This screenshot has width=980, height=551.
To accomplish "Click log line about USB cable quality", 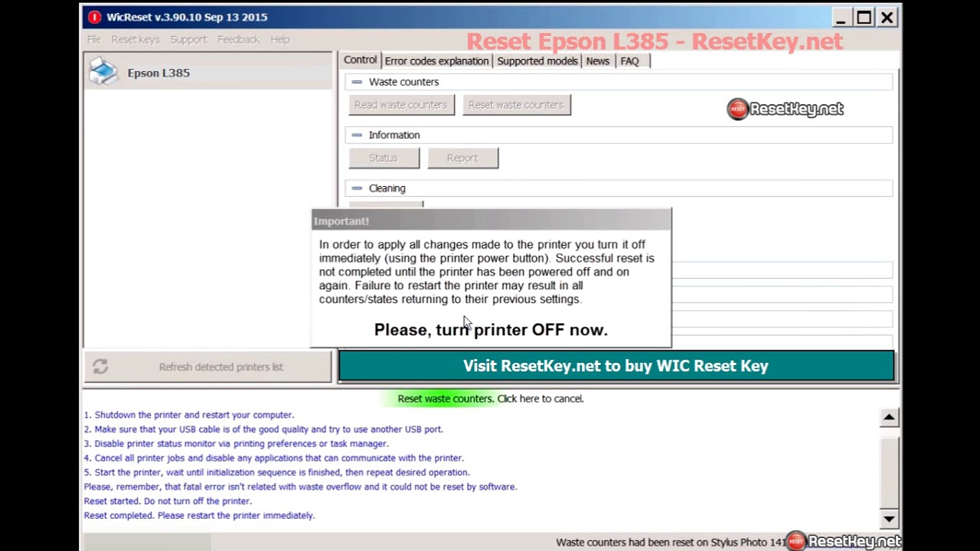I will click(263, 429).
